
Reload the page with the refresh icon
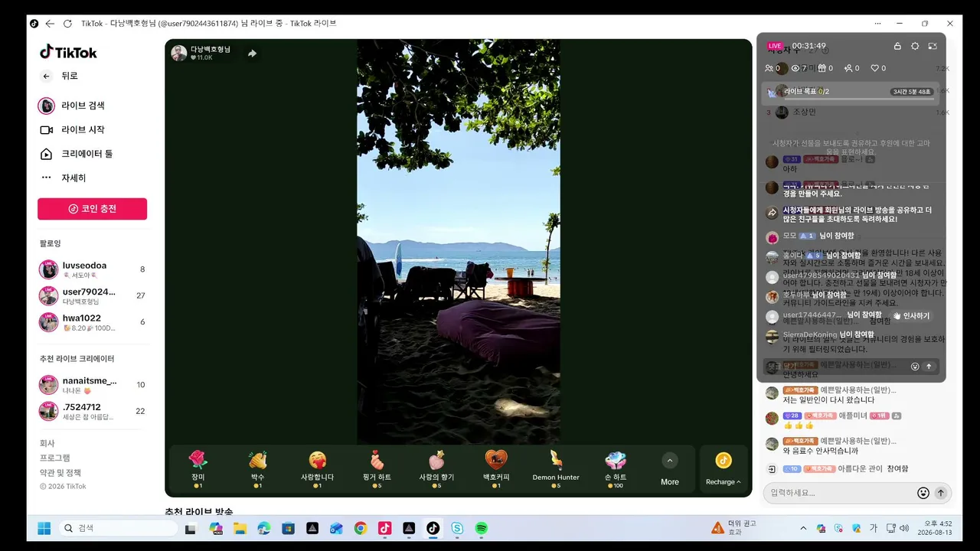pos(67,24)
